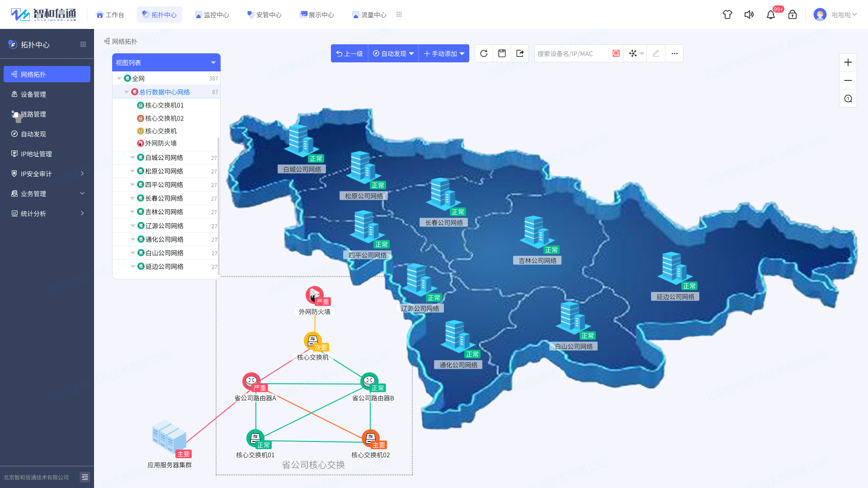Select the 应用服务器集群 node
Image resolution: width=868 pixels, height=488 pixels.
pyautogui.click(x=170, y=437)
